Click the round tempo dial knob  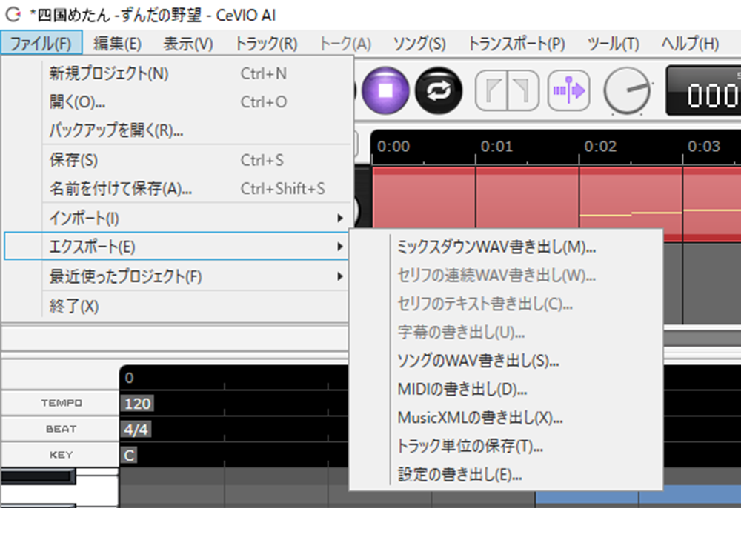coord(627,90)
